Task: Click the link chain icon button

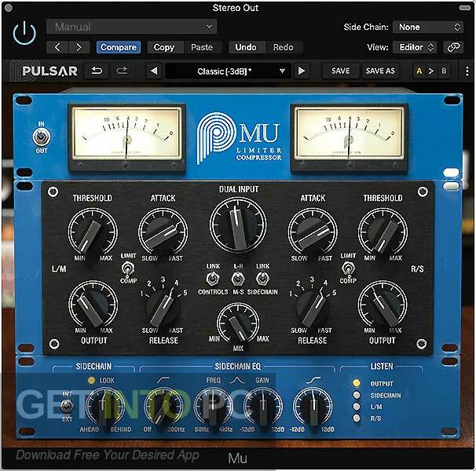Action: pos(453,47)
